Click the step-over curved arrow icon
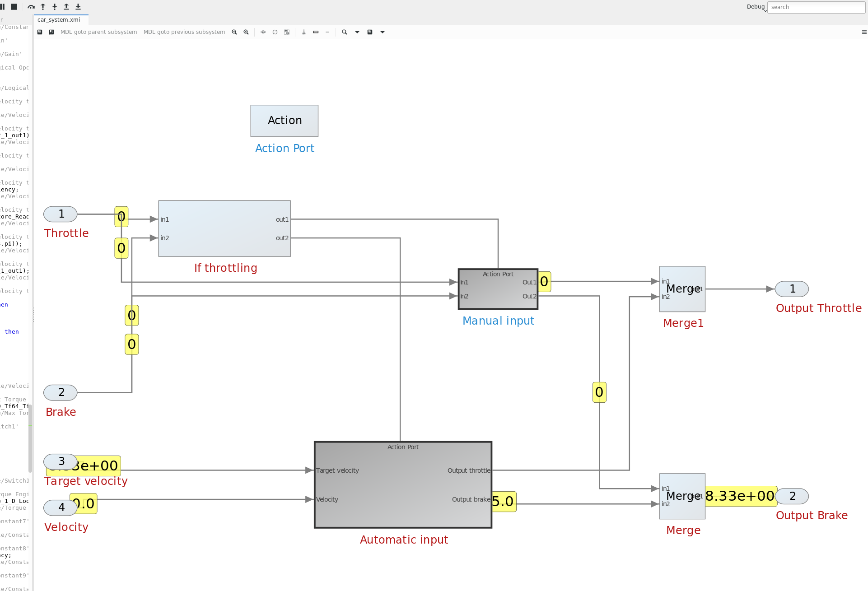This screenshot has width=868, height=591. 31,7
